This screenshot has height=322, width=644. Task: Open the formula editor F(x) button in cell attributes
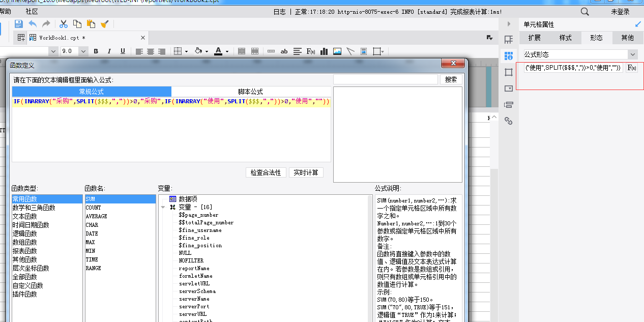(x=631, y=68)
